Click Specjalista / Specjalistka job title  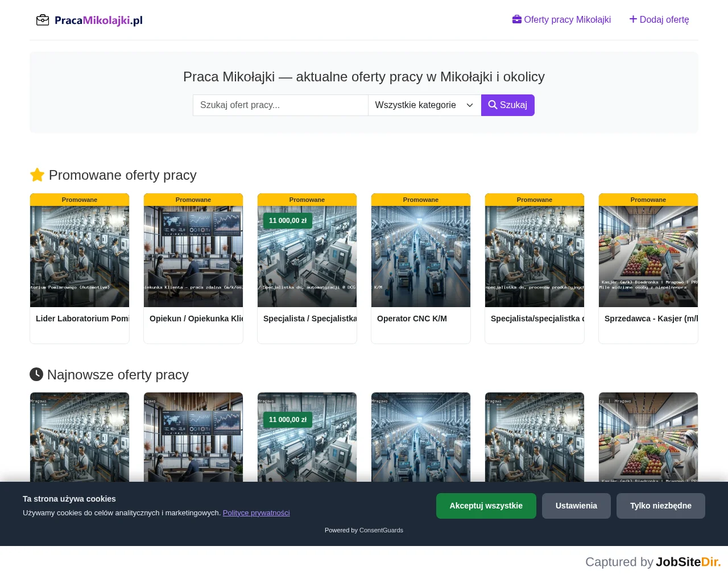(310, 319)
